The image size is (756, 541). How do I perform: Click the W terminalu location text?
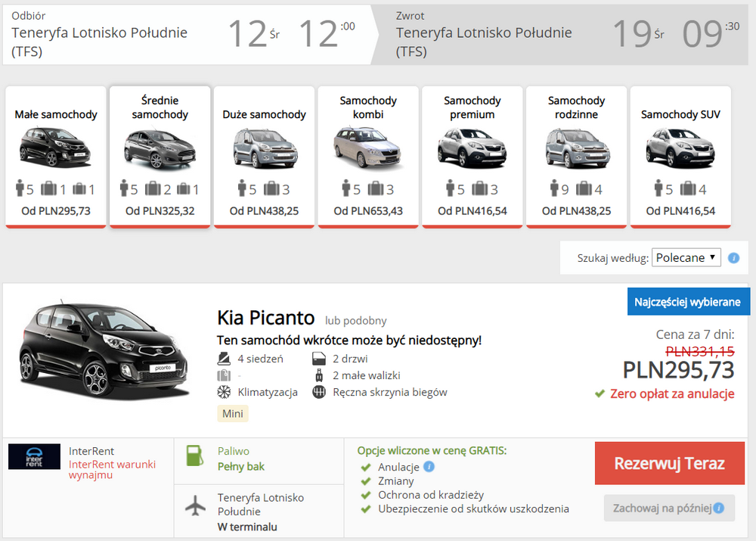247,527
